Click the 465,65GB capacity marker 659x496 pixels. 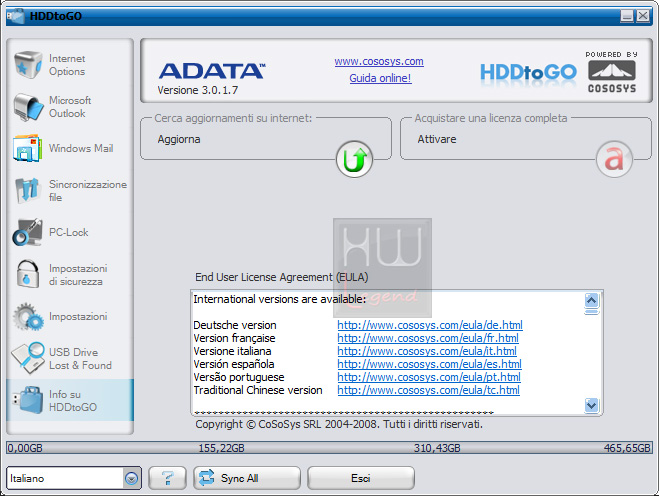(627, 448)
